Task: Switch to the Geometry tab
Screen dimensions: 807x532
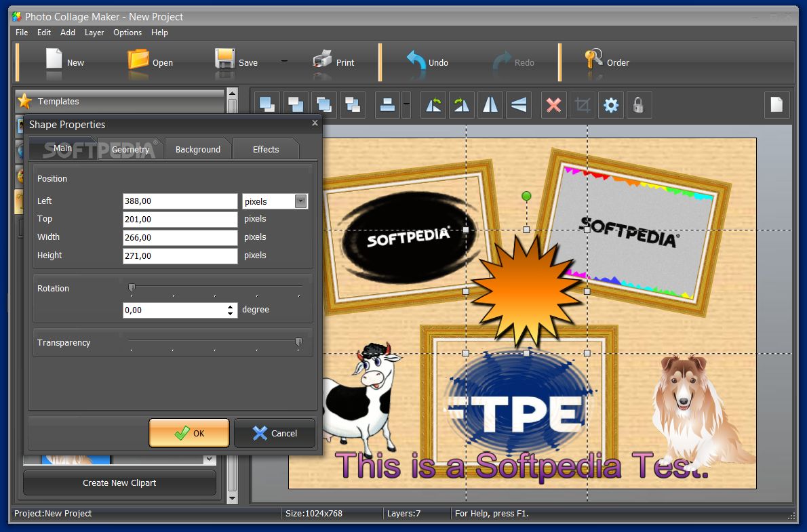Action: pyautogui.click(x=130, y=149)
